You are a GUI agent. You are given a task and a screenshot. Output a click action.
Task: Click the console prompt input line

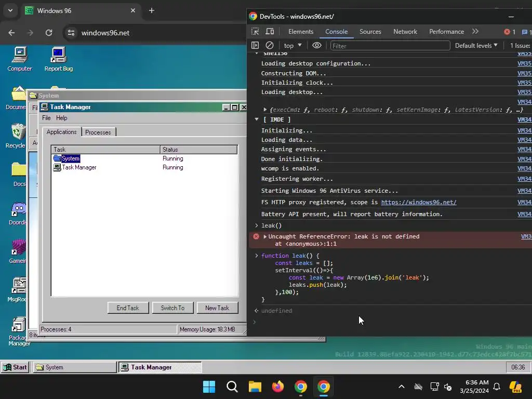[392, 322]
